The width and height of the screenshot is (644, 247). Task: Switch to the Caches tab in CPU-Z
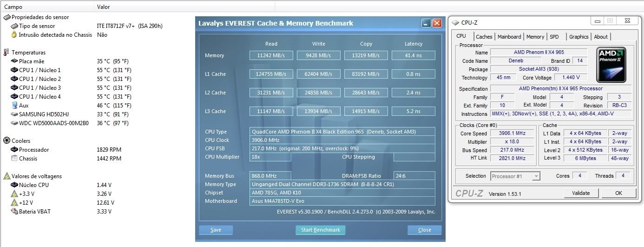click(x=484, y=37)
